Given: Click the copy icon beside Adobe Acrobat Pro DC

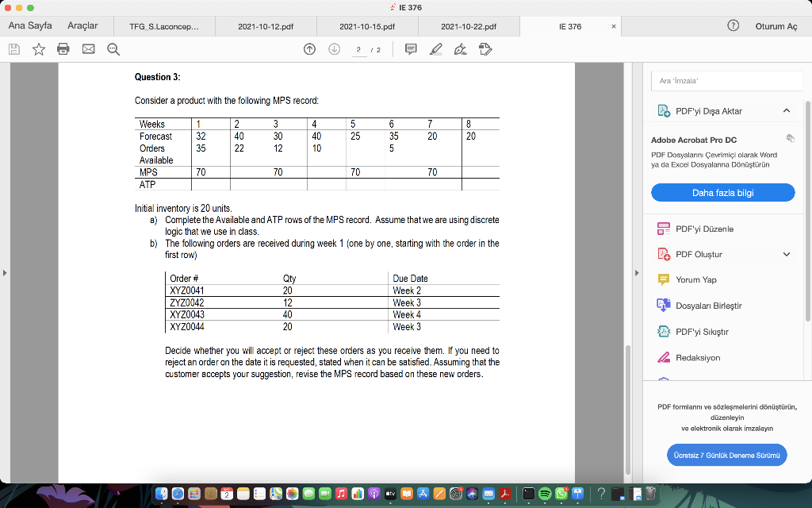Looking at the screenshot, I should pos(790,138).
